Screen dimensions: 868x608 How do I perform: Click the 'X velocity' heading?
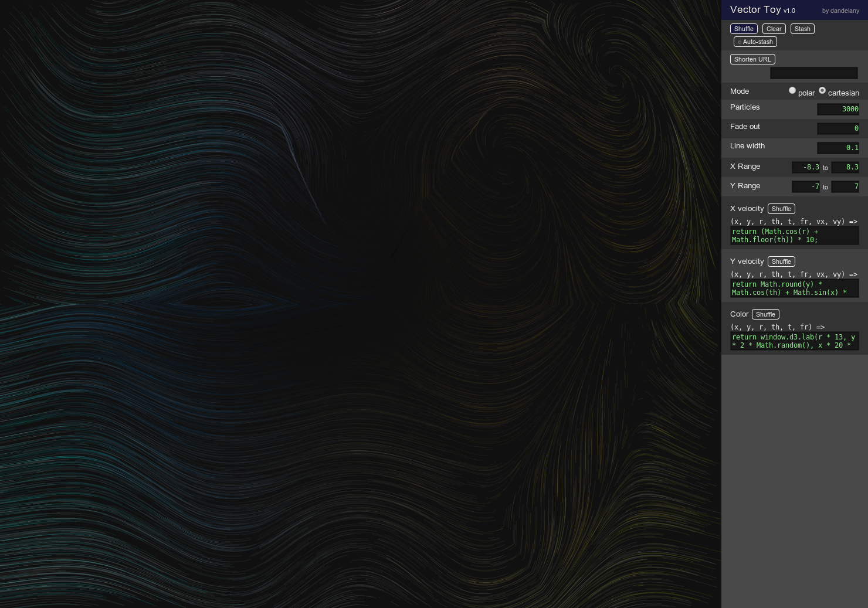coord(747,209)
